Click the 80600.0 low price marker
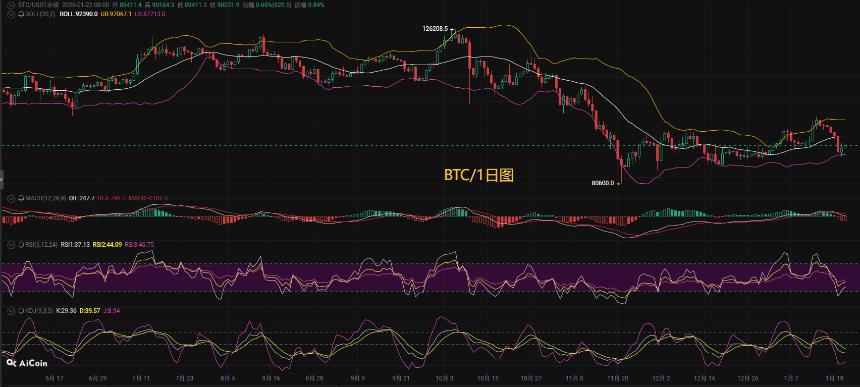Image resolution: width=860 pixels, height=387 pixels. point(604,184)
